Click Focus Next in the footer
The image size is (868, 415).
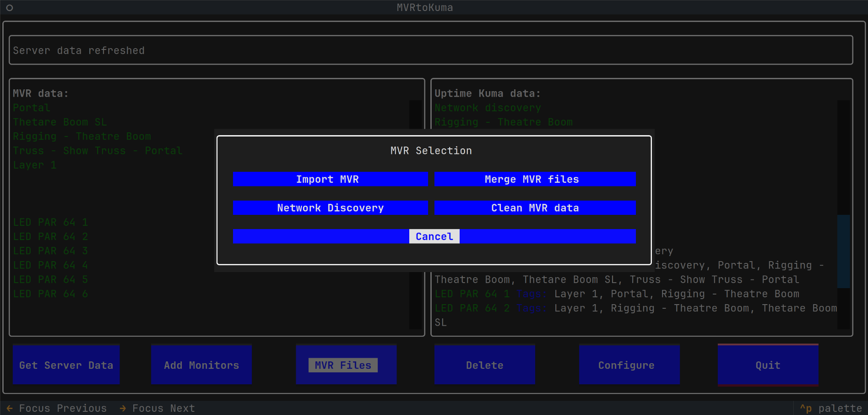(x=157, y=408)
